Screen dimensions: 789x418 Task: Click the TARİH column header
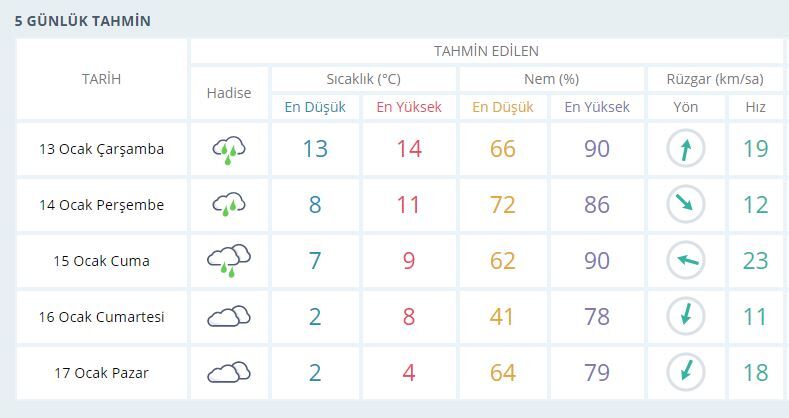tap(101, 79)
